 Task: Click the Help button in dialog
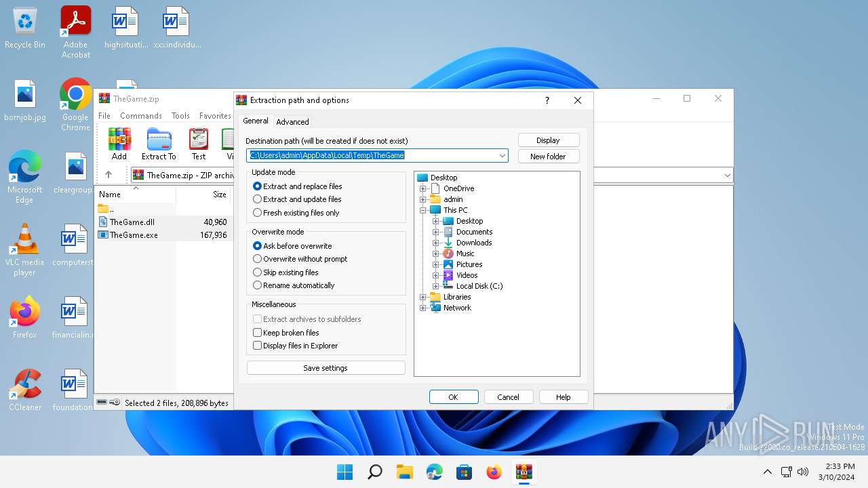563,397
